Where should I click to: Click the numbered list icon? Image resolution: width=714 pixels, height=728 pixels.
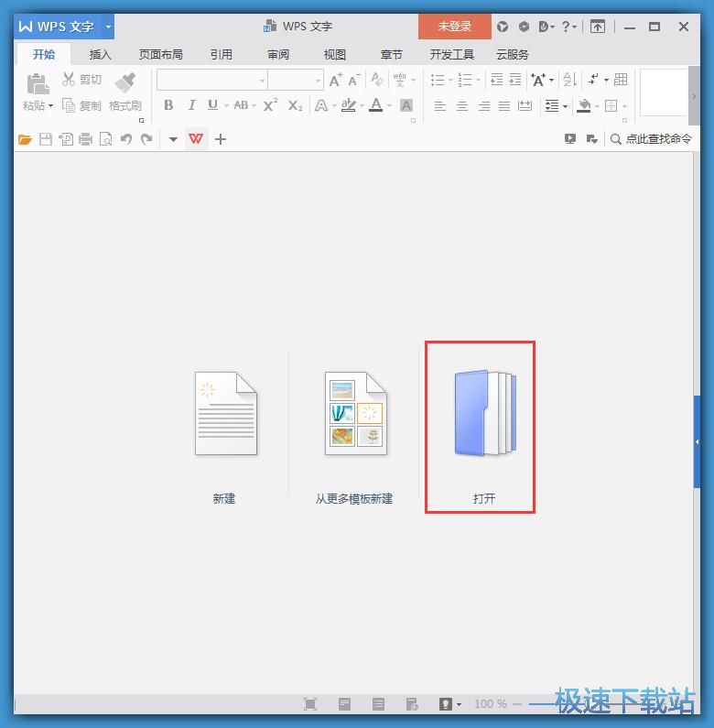coord(465,80)
